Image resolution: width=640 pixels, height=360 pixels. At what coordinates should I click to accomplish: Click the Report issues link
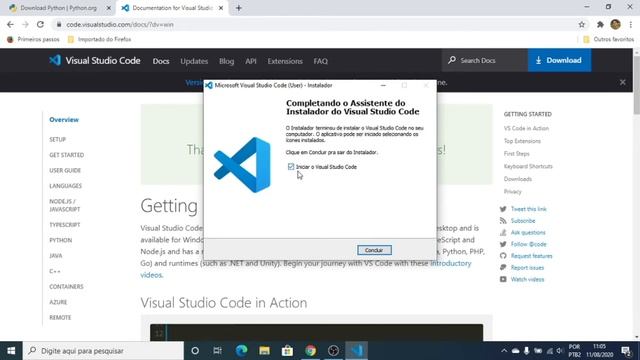tap(527, 268)
